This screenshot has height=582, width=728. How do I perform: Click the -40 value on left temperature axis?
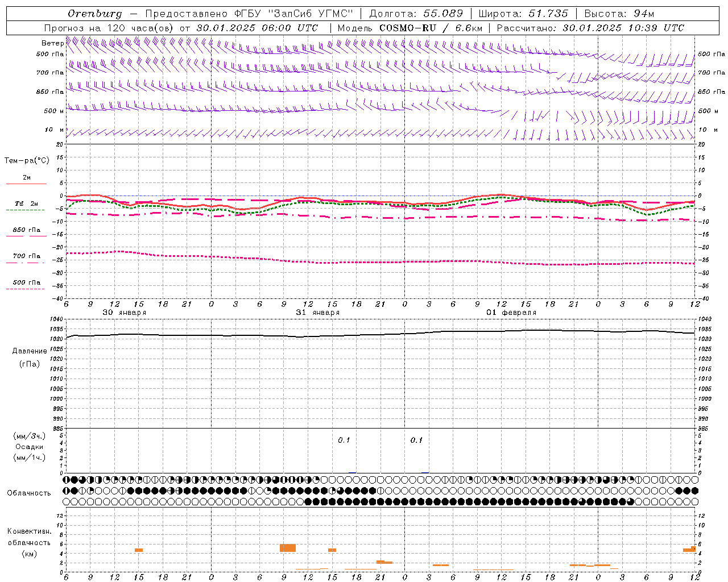(x=58, y=298)
